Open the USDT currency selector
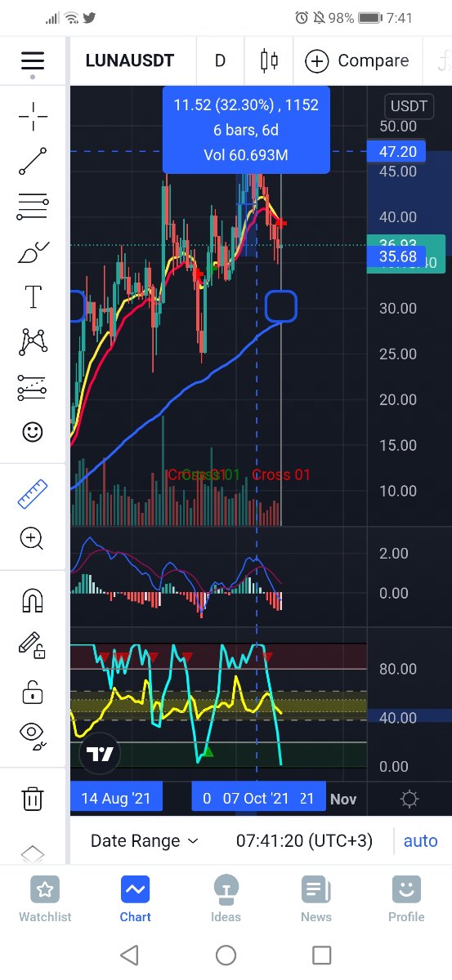 click(x=409, y=106)
